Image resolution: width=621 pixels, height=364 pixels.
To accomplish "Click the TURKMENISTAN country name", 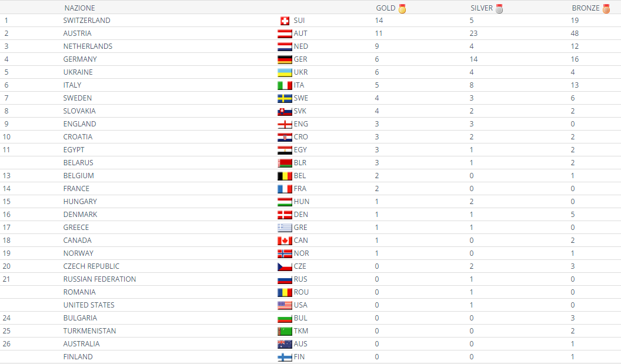I will point(89,331).
